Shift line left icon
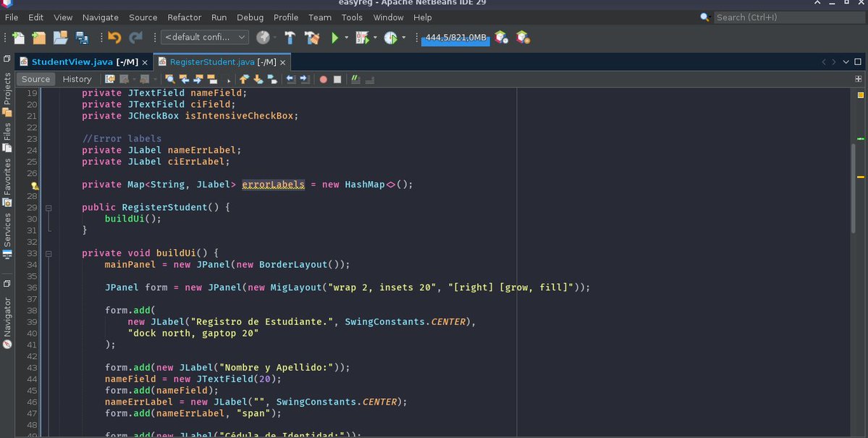868x438 pixels. click(x=290, y=79)
